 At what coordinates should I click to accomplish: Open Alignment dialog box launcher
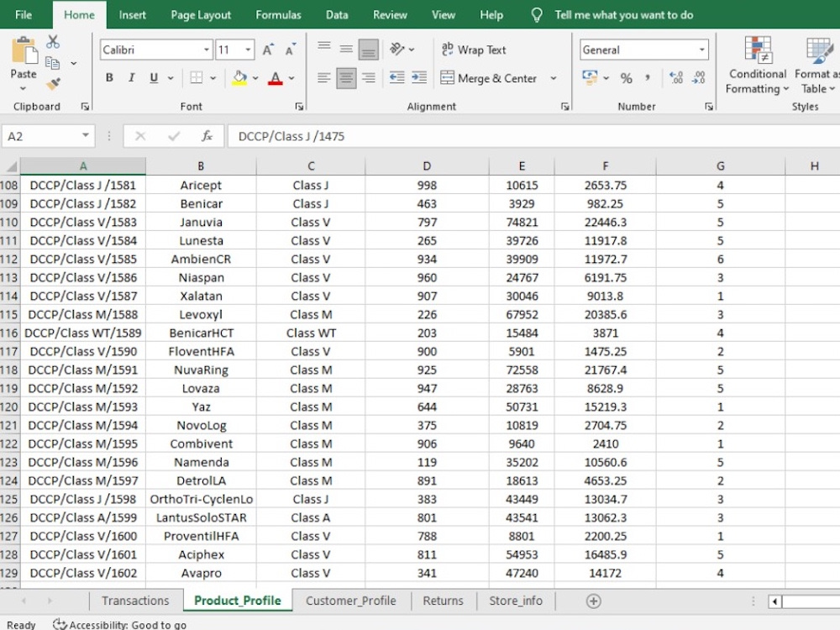coord(564,107)
